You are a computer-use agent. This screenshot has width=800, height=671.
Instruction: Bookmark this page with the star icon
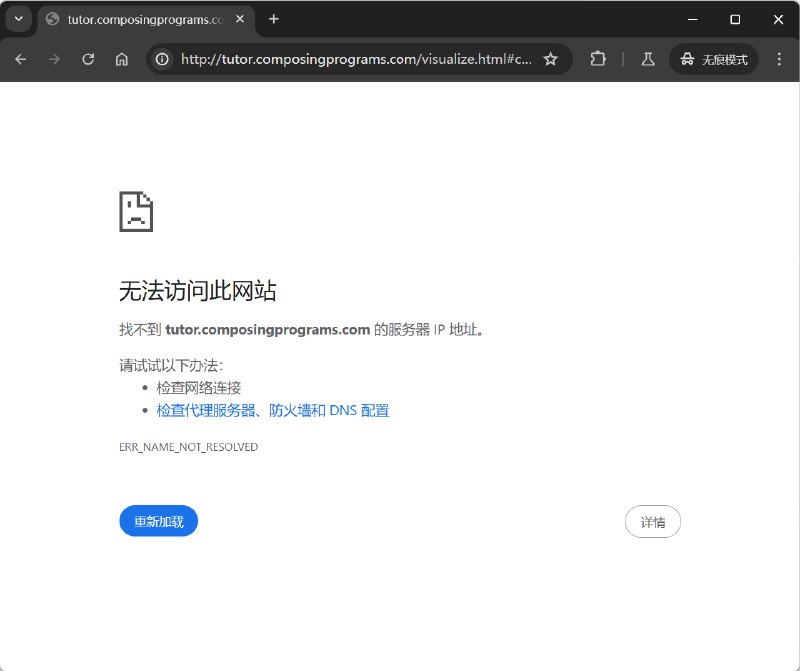551,59
